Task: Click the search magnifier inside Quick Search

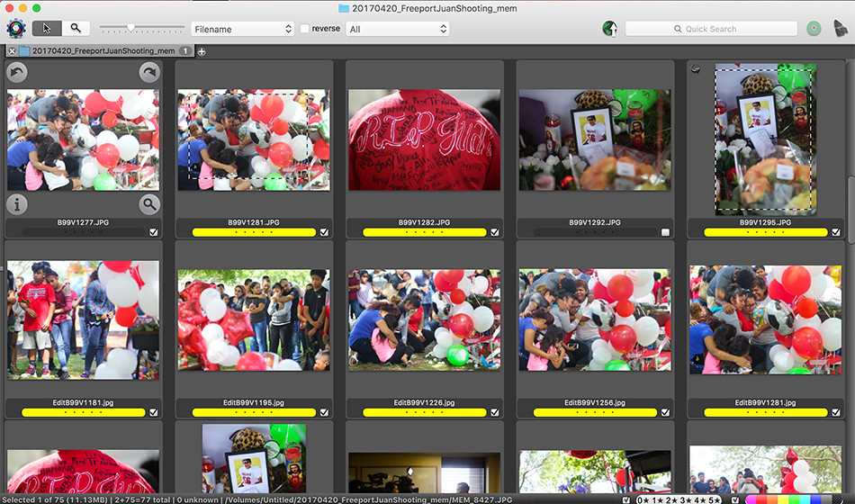Action: (x=677, y=29)
